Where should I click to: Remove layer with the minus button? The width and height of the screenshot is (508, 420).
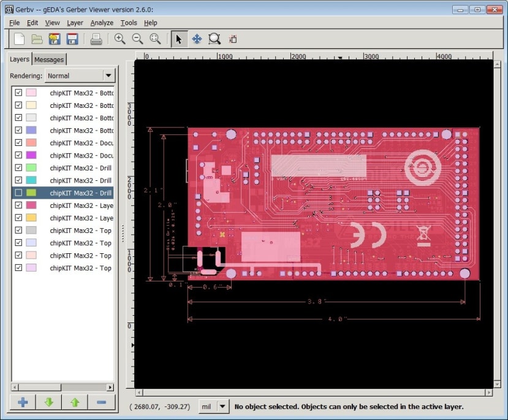pos(101,402)
